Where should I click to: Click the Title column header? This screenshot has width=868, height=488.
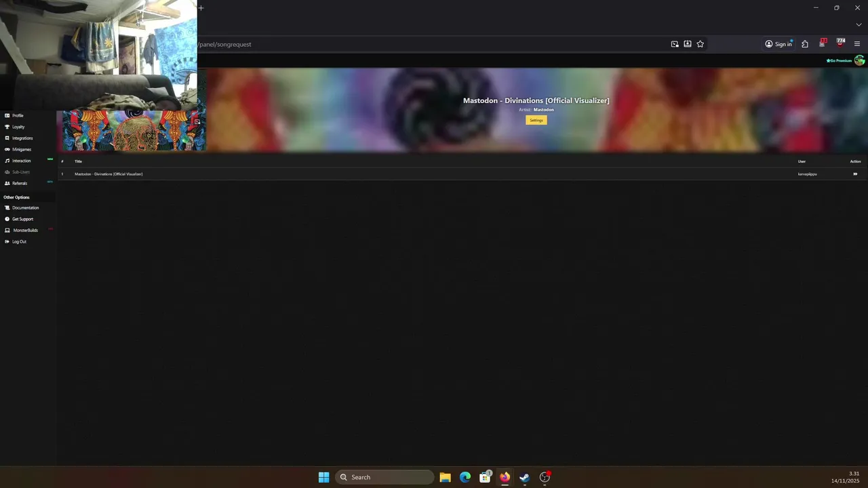point(78,161)
